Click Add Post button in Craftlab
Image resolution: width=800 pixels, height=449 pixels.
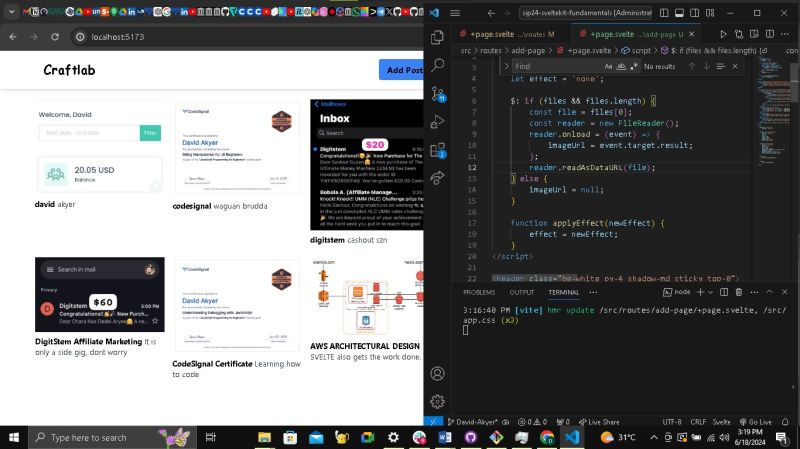pos(401,70)
